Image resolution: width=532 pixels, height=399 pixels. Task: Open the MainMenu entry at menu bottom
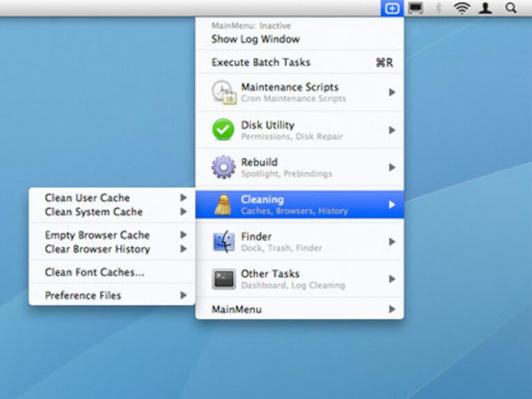236,309
